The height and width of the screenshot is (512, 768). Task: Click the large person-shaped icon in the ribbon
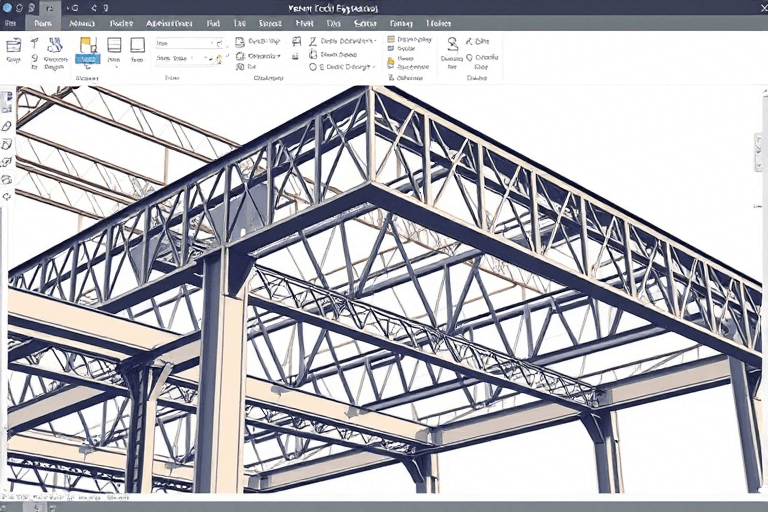(452, 45)
